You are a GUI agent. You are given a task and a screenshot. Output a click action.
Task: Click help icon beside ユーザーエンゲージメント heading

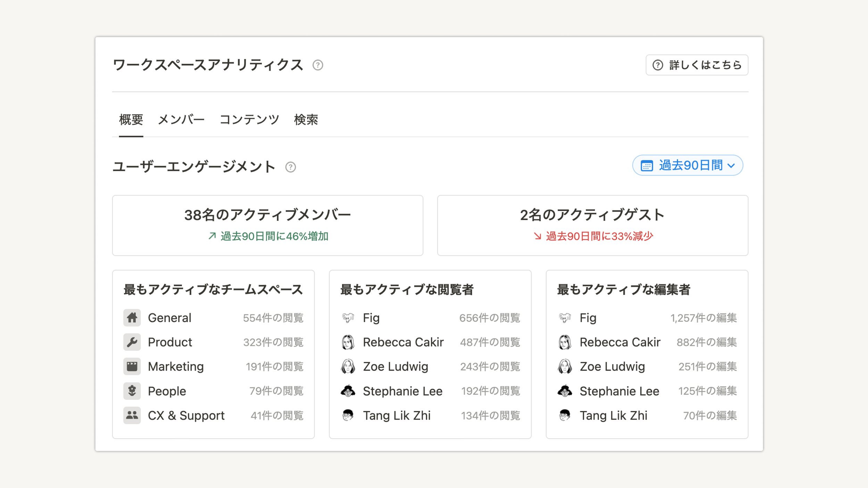[290, 167]
